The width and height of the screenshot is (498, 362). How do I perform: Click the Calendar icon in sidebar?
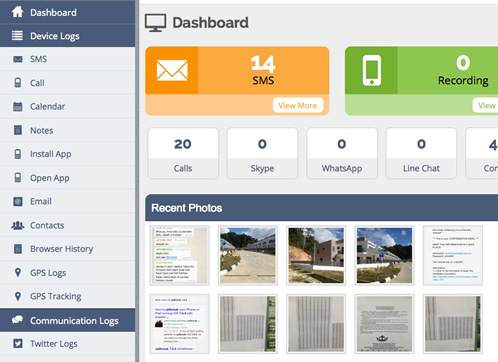[18, 107]
